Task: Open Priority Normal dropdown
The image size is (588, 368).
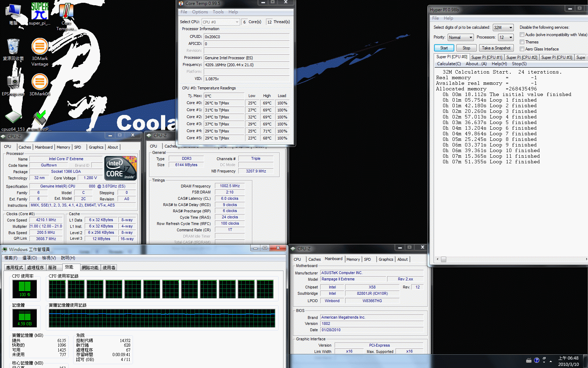Action: pyautogui.click(x=461, y=37)
